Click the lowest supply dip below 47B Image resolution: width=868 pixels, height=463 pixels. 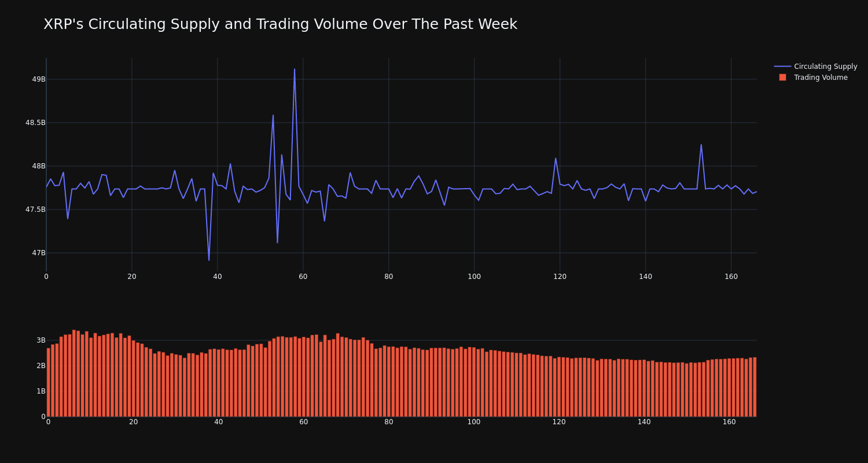tap(209, 260)
